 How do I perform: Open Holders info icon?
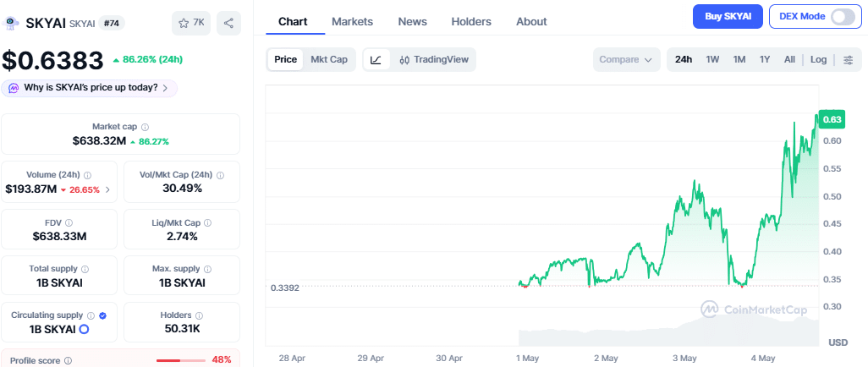pyautogui.click(x=199, y=315)
